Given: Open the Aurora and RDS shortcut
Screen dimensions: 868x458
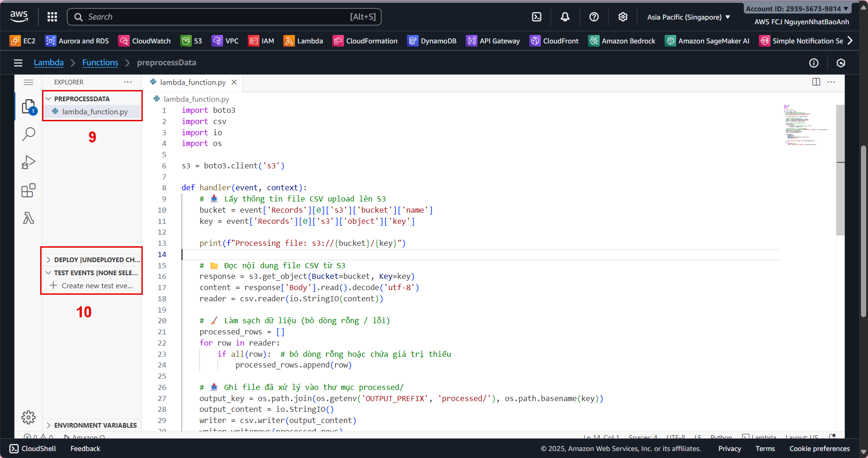Looking at the screenshot, I should tap(77, 41).
